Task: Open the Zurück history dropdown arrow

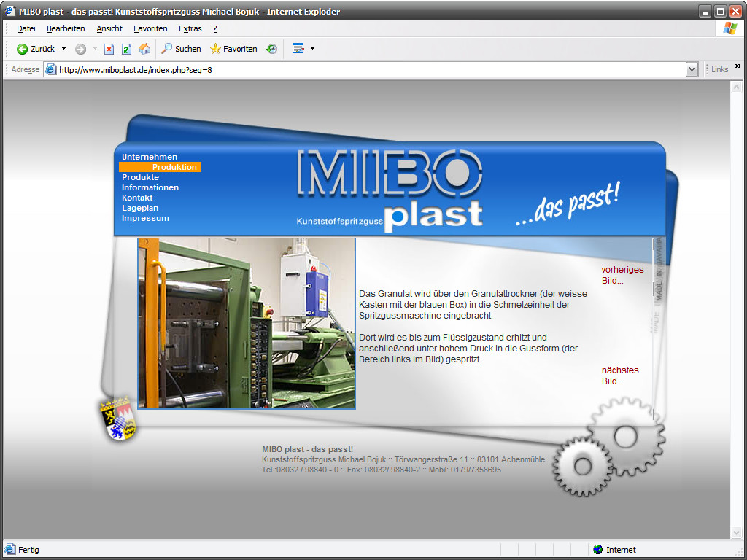Action: click(x=64, y=49)
